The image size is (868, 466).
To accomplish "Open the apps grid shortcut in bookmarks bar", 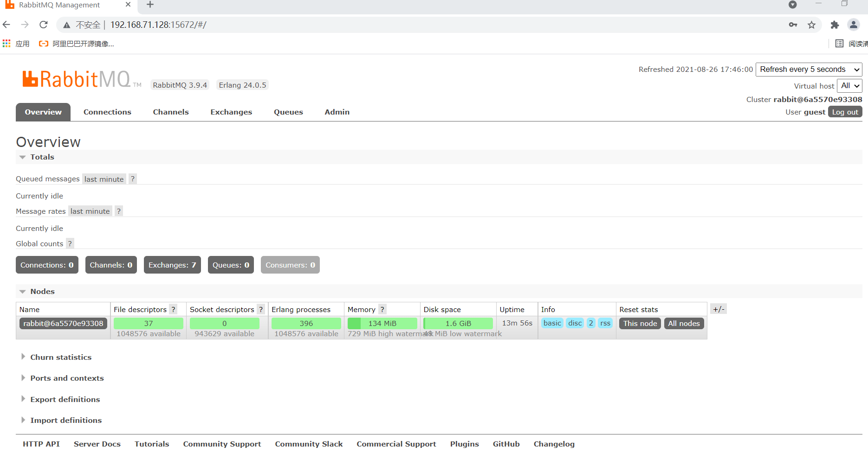I will (6, 44).
